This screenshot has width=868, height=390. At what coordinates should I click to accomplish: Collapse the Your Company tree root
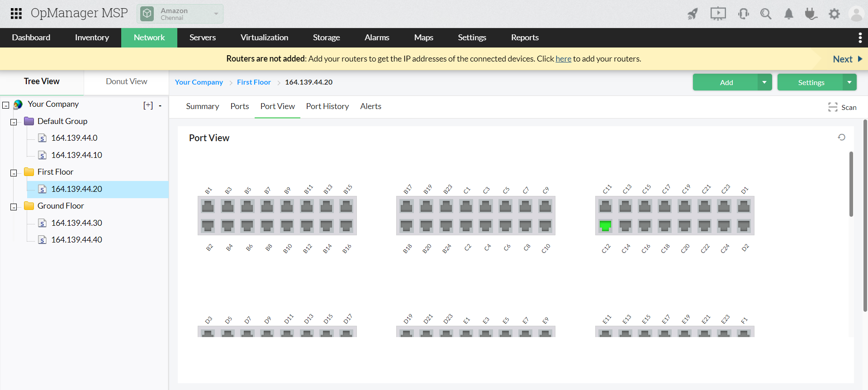tap(6, 105)
